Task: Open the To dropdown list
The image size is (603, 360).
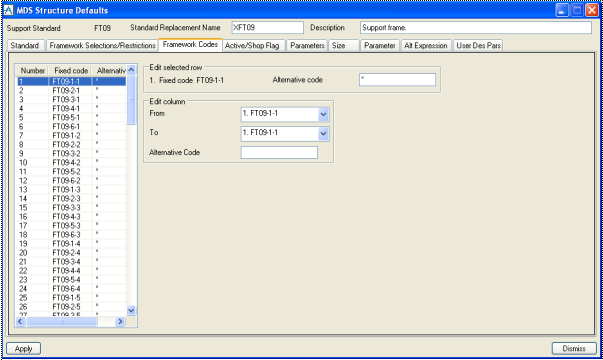Action: (x=323, y=133)
